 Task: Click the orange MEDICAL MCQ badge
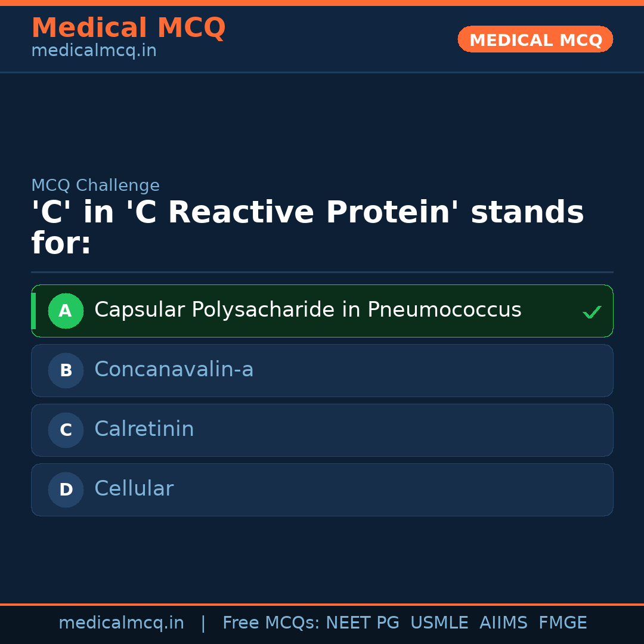[535, 39]
